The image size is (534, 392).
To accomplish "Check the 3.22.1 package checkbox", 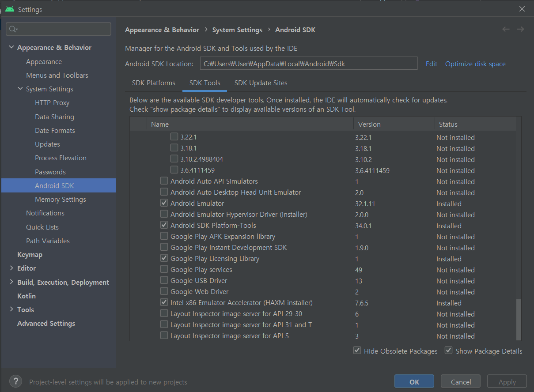I will (174, 137).
